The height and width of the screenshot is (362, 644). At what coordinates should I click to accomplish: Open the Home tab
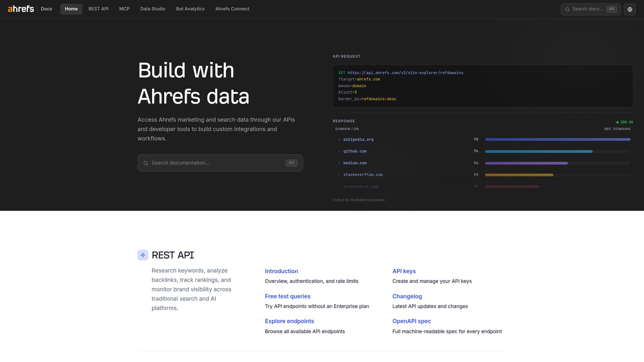[x=71, y=9]
